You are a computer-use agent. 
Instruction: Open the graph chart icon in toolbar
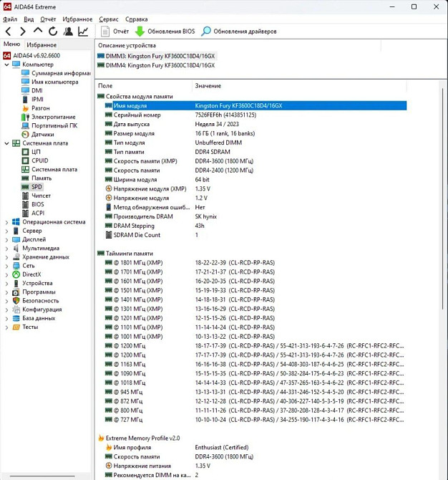[84, 32]
